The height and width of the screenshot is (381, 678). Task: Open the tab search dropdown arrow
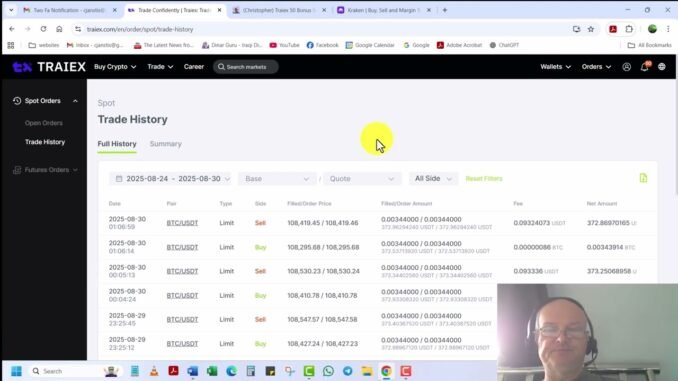click(11, 10)
